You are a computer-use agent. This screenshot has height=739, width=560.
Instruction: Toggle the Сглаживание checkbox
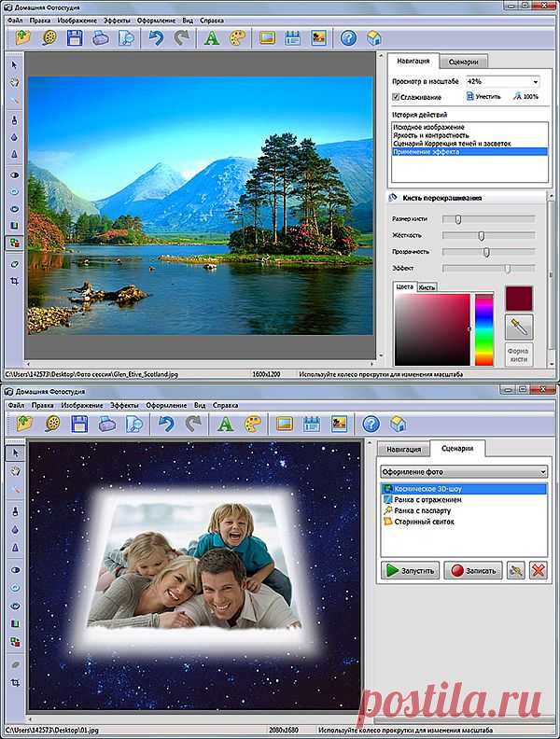click(396, 97)
